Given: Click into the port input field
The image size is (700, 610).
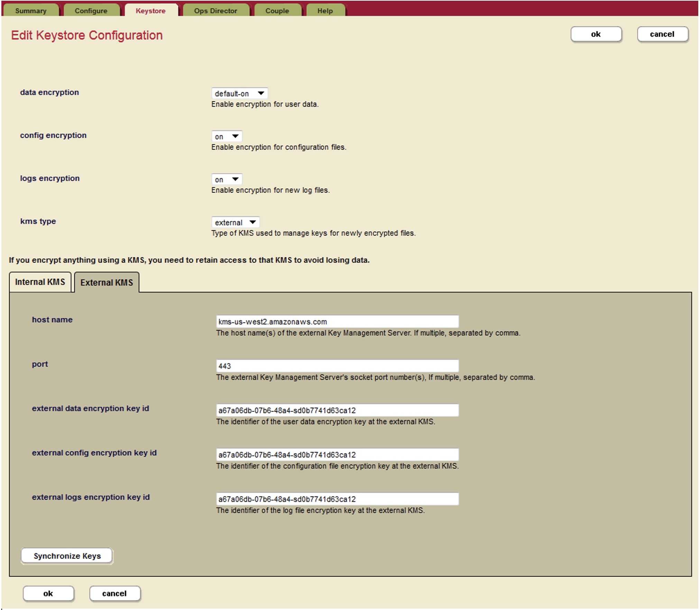Looking at the screenshot, I should pyautogui.click(x=337, y=366).
